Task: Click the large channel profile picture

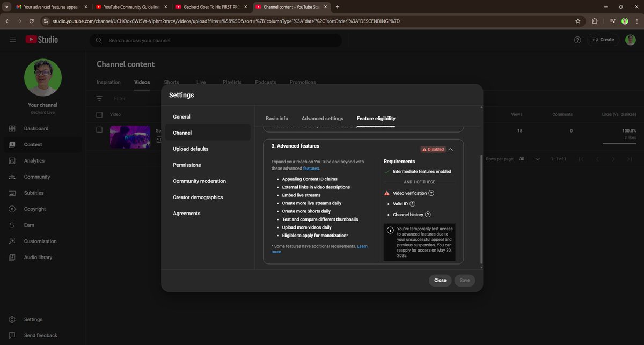Action: (43, 78)
